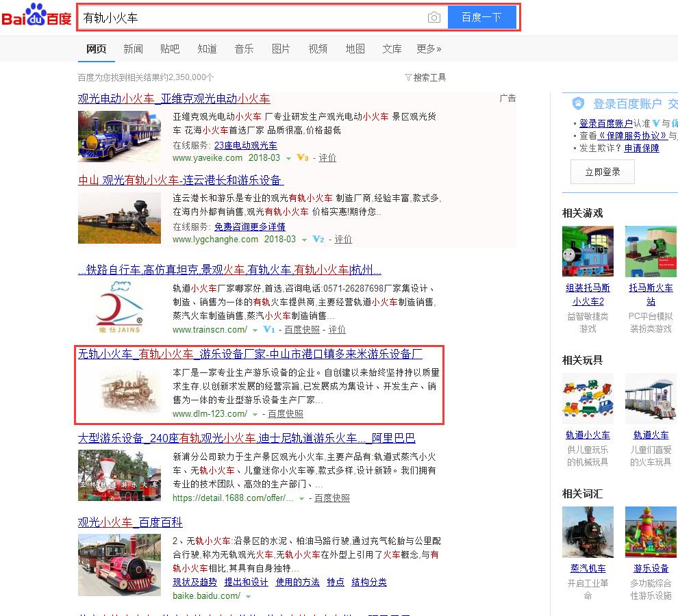Click the 立即登录 button
678x616 pixels.
pos(602,172)
